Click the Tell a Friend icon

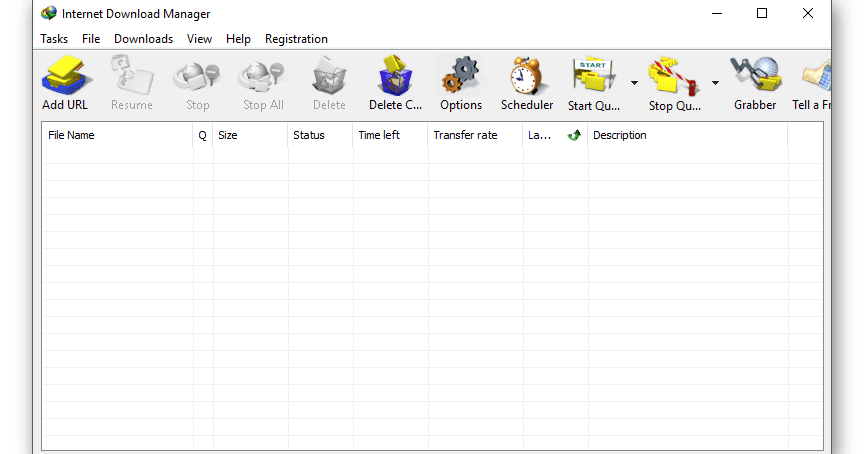coord(817,77)
